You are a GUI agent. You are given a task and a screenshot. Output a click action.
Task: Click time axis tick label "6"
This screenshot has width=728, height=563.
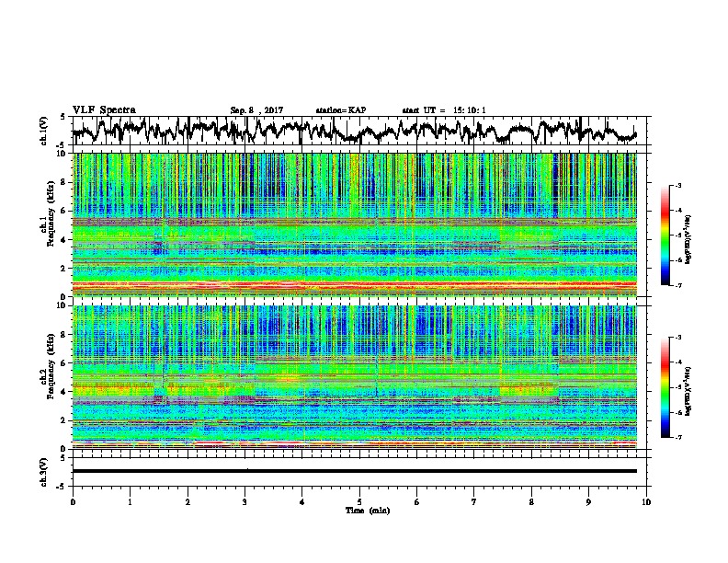click(x=417, y=502)
